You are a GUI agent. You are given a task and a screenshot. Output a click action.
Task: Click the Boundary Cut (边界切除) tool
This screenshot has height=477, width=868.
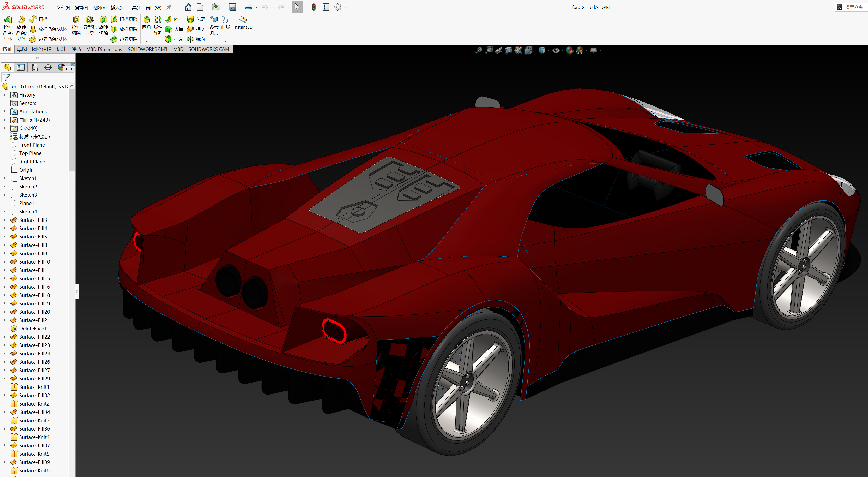click(x=124, y=39)
